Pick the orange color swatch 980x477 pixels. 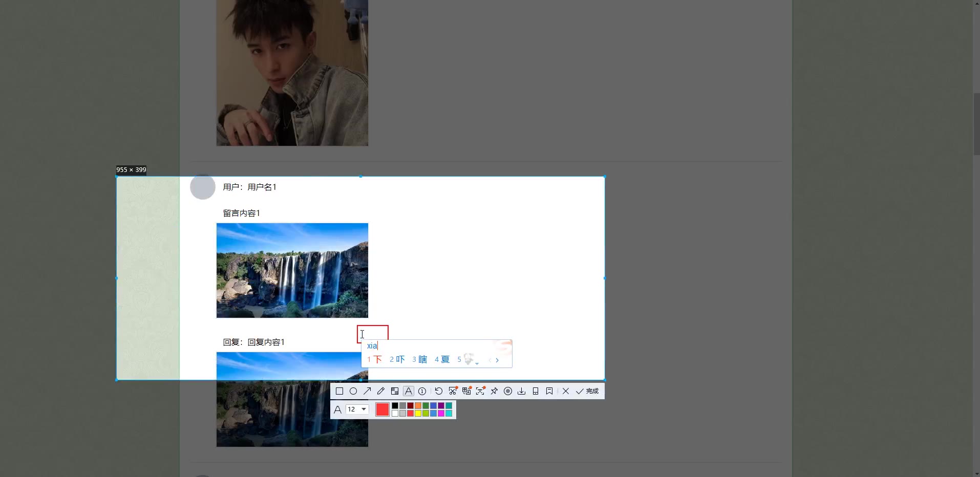pyautogui.click(x=418, y=406)
